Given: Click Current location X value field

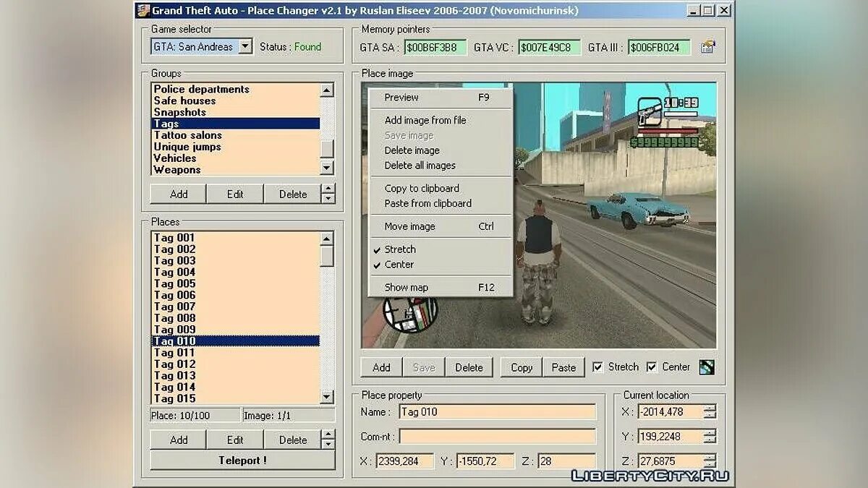Looking at the screenshot, I should click(x=671, y=411).
